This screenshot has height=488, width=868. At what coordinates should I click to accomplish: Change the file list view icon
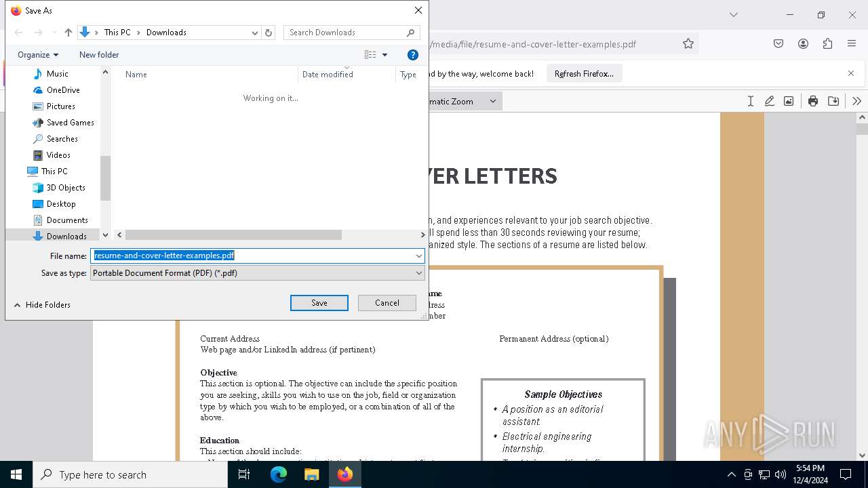pos(370,55)
